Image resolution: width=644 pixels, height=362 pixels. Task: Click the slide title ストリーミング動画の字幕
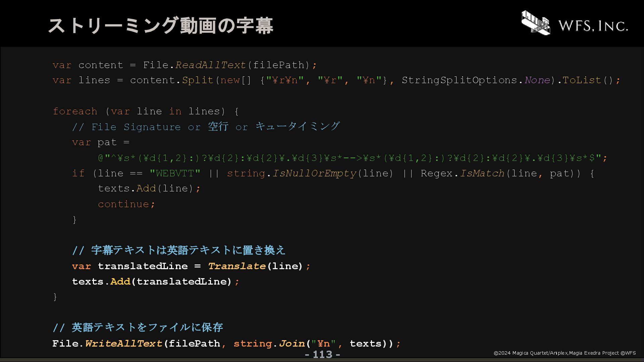(161, 26)
